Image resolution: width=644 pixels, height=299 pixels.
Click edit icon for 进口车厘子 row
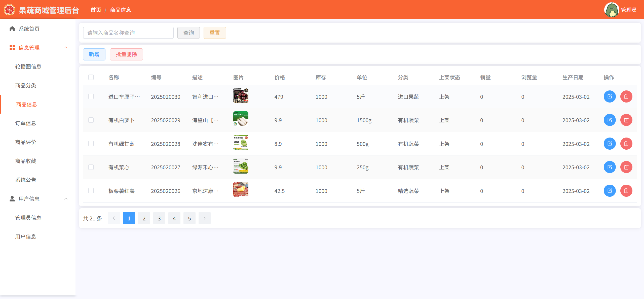point(609,96)
